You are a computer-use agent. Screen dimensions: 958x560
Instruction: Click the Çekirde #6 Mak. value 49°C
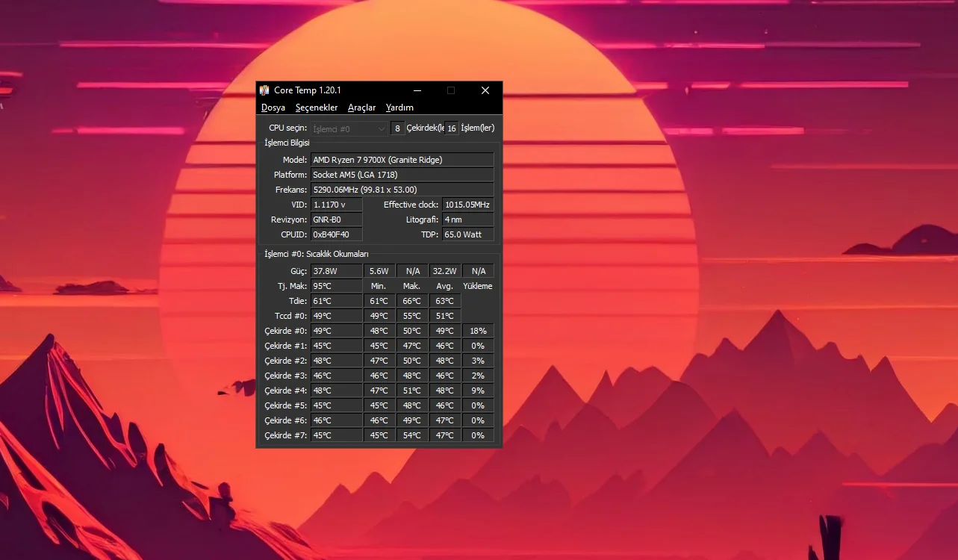point(412,420)
